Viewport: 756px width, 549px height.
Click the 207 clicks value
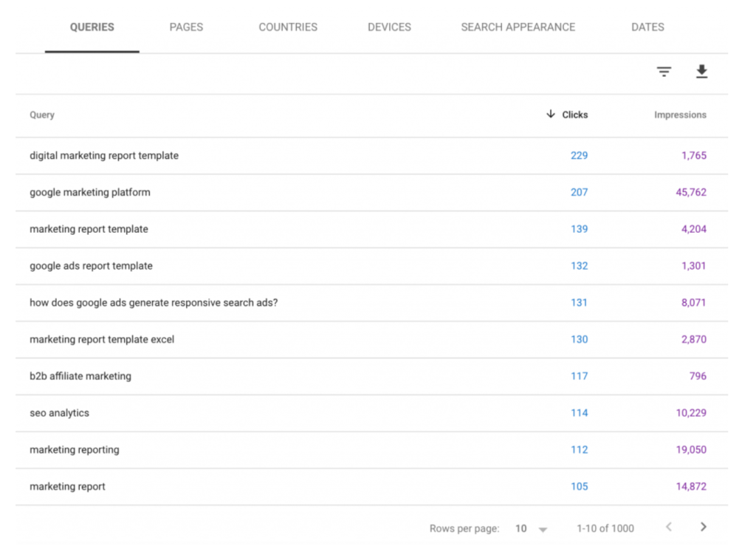click(579, 192)
